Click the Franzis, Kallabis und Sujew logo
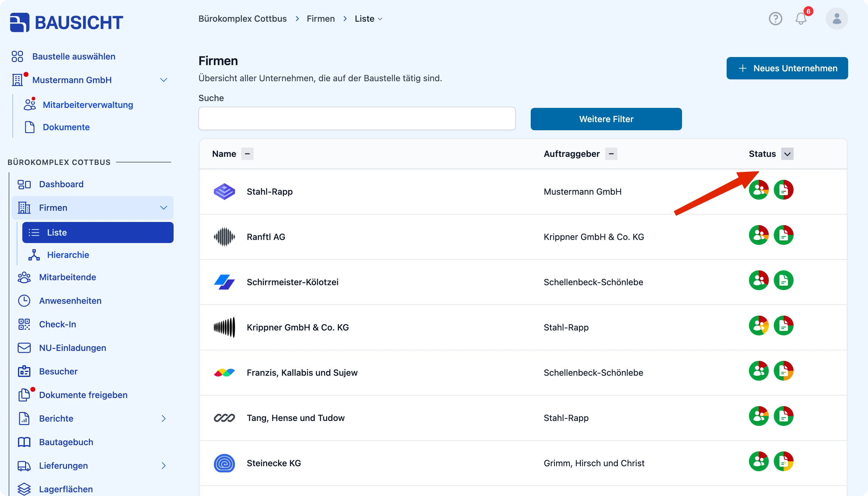 click(224, 373)
